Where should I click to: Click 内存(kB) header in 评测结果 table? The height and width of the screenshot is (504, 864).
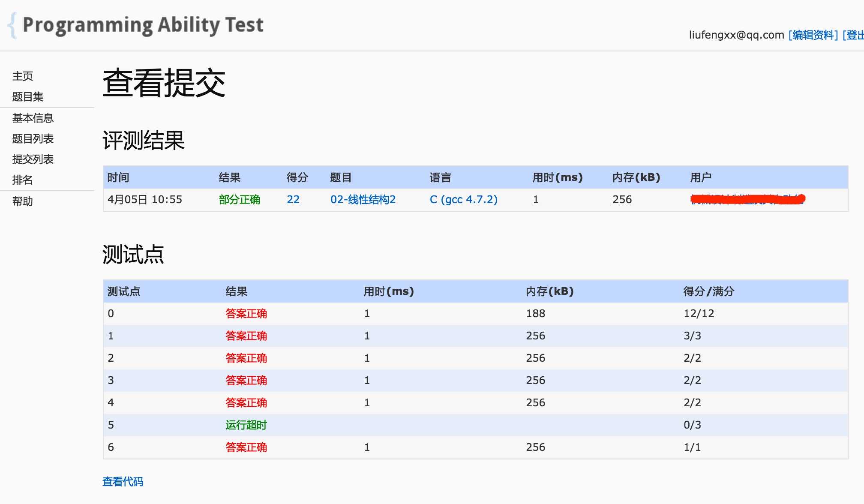point(636,177)
